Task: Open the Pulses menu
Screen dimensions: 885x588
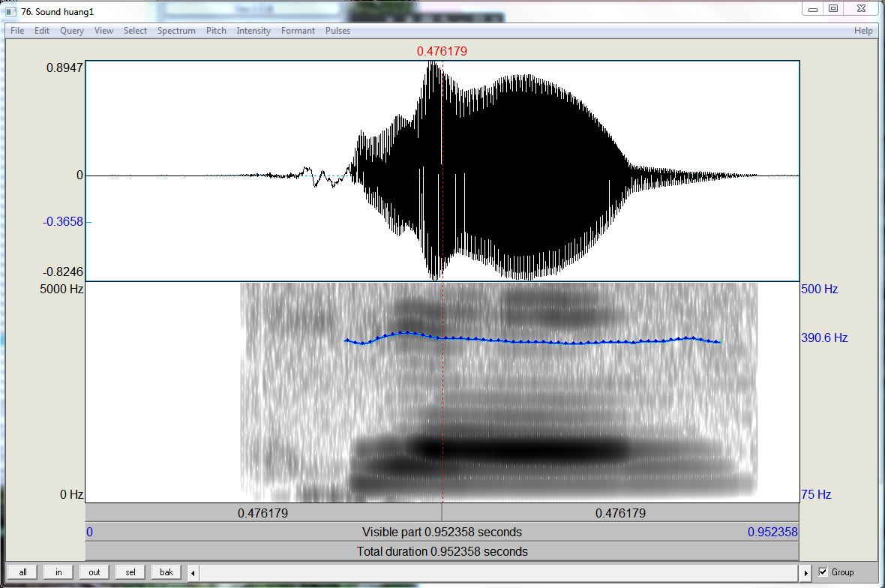Action: [337, 31]
